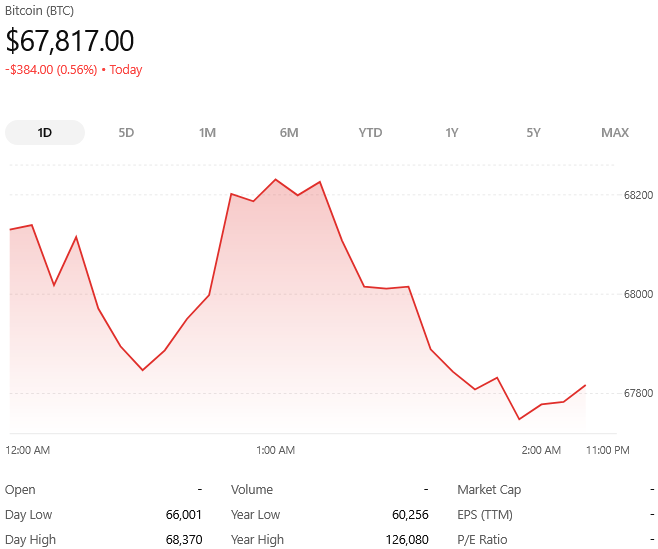
Task: Click the last data point on the chart line
Action: pos(585,385)
